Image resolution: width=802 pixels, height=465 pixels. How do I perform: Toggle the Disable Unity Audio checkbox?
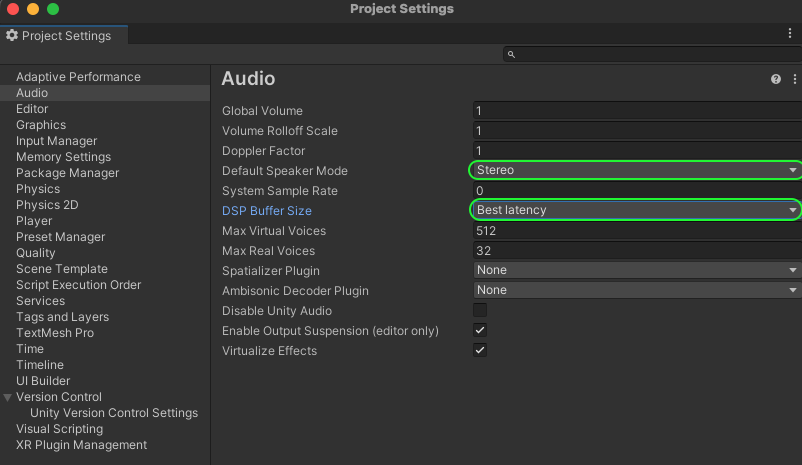tap(480, 310)
